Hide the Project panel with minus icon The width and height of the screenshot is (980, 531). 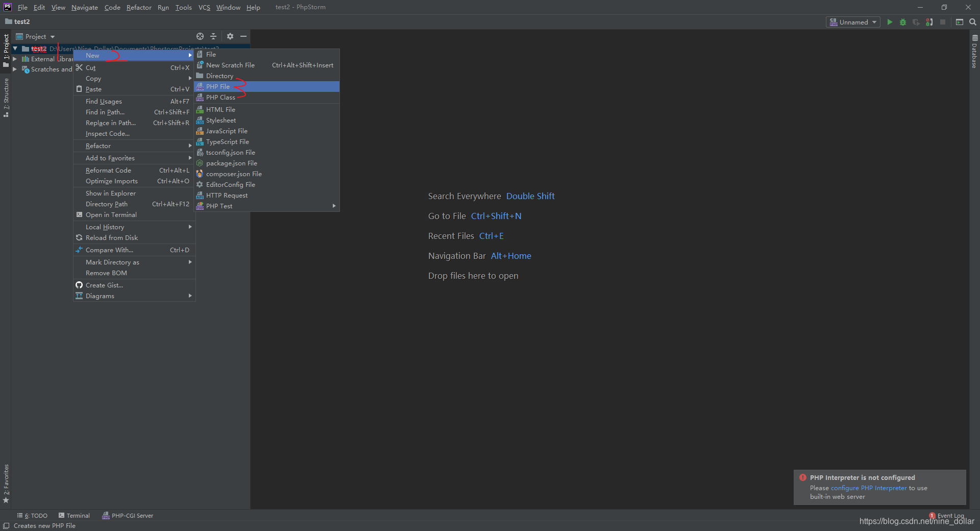coord(243,36)
